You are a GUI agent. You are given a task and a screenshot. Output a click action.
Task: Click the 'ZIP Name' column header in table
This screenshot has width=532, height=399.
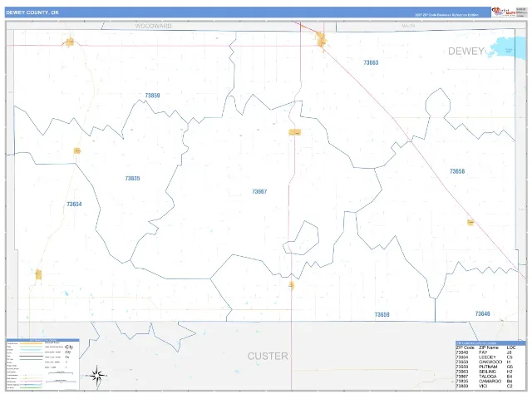click(489, 347)
